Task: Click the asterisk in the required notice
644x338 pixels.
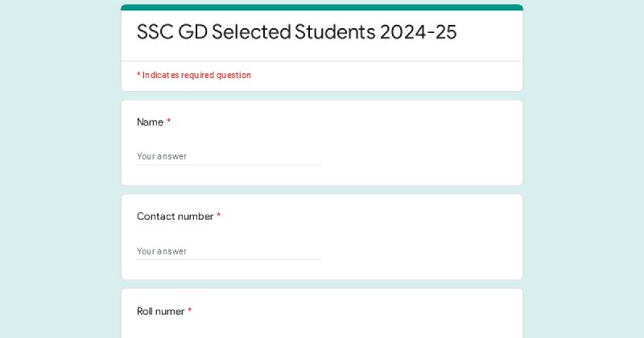Action: point(138,74)
